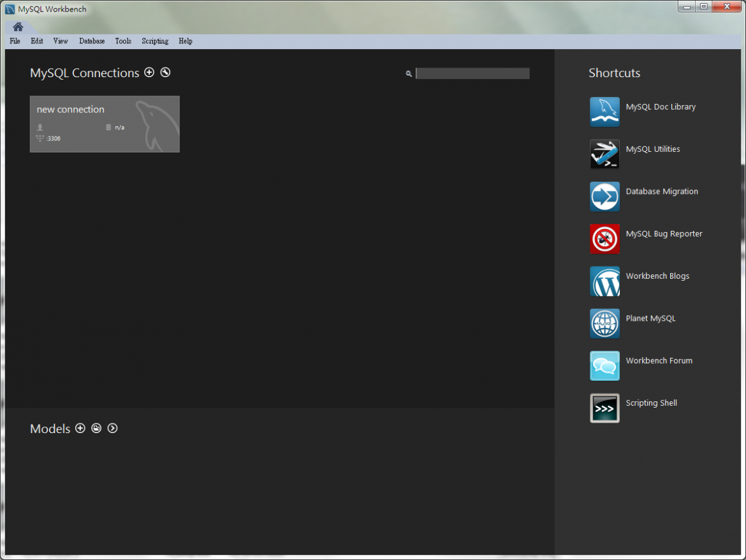
Task: Click the user icon in connection tile
Action: tap(40, 127)
